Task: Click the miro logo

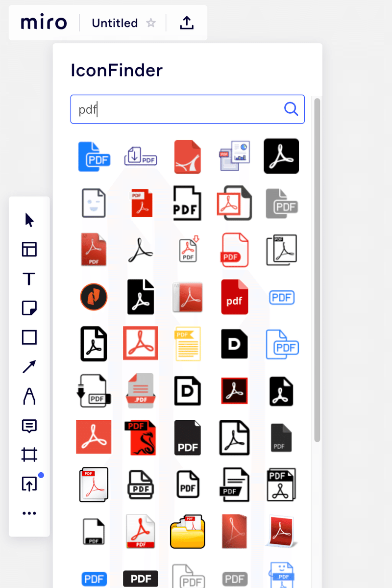Action: [44, 22]
